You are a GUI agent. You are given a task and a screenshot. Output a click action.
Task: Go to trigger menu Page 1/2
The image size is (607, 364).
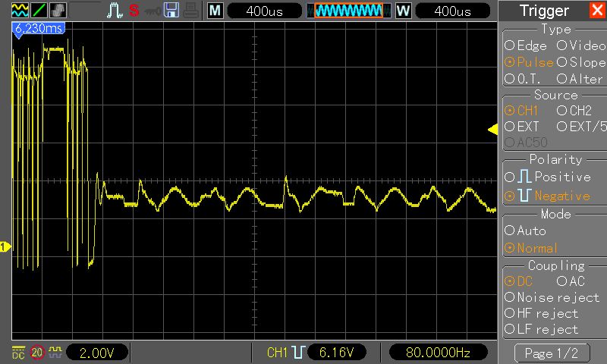tap(552, 353)
